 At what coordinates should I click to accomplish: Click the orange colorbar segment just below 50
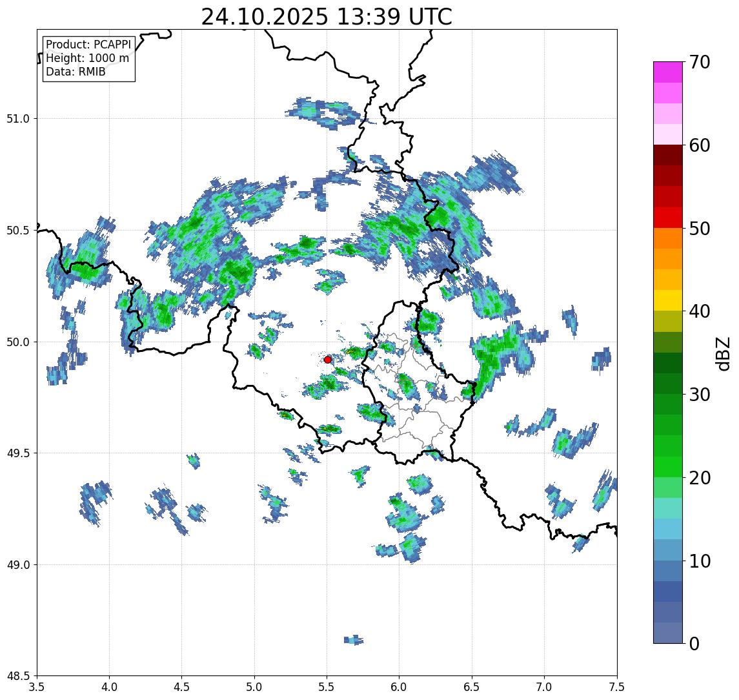pyautogui.click(x=668, y=238)
